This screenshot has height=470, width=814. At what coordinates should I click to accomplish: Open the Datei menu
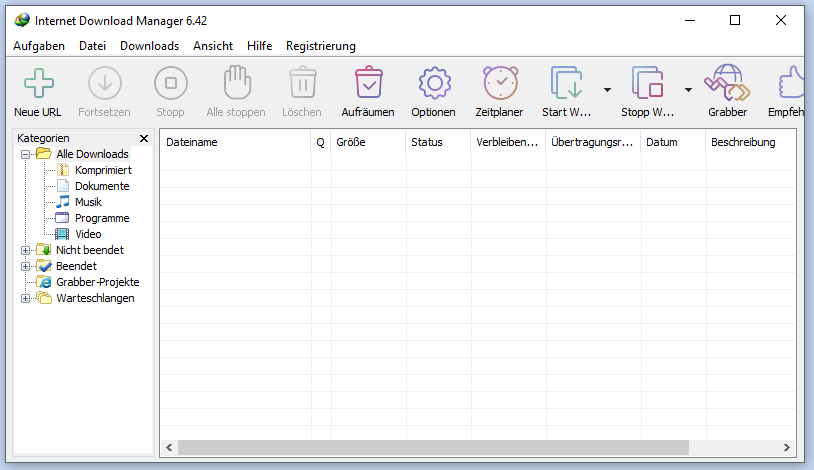pyautogui.click(x=92, y=46)
